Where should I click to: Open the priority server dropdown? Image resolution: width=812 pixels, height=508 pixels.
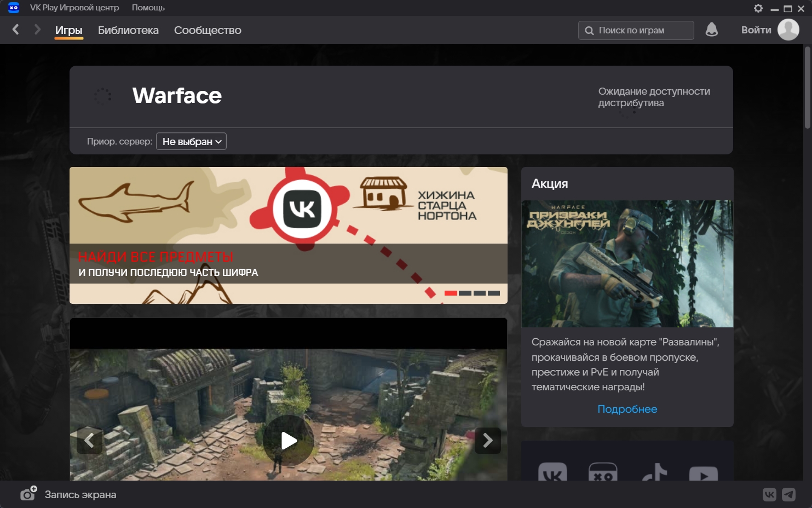[x=191, y=141]
